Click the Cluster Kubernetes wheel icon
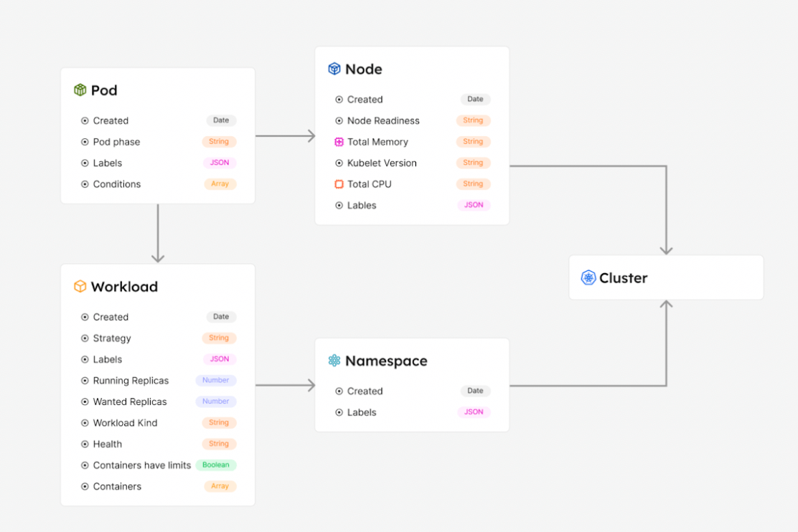Screen dimensions: 798x532 click(x=588, y=278)
